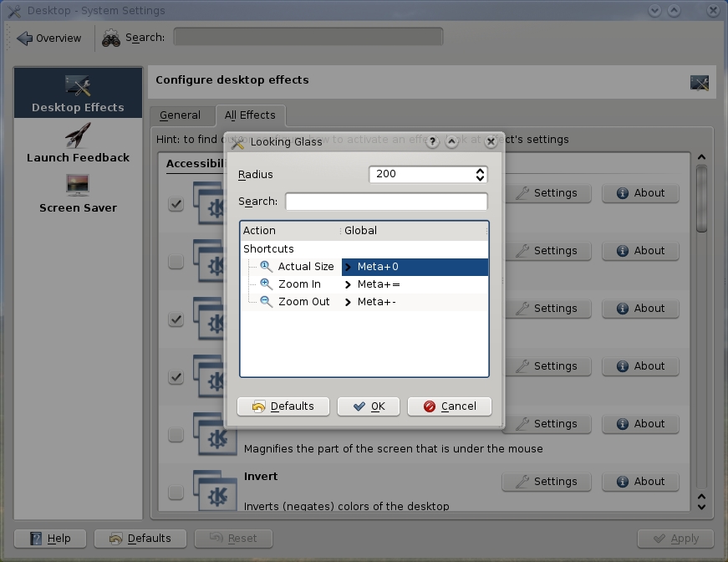Select the Launch Feedback rocket icon

(78, 135)
